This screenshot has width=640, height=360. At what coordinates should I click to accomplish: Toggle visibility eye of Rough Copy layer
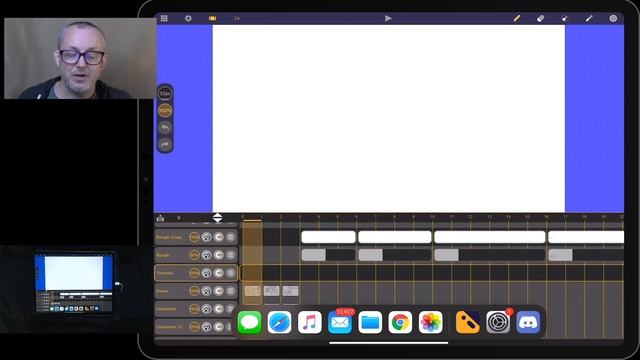[x=207, y=237]
